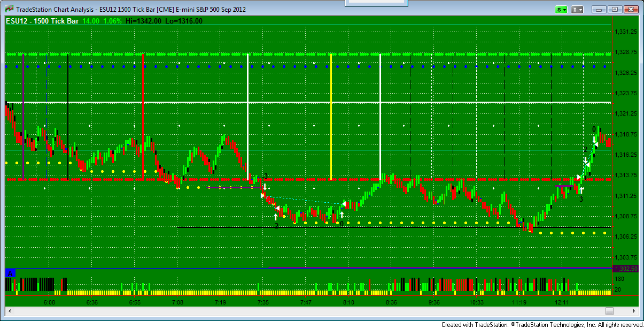Open the green S strategy dropdown

[562, 10]
